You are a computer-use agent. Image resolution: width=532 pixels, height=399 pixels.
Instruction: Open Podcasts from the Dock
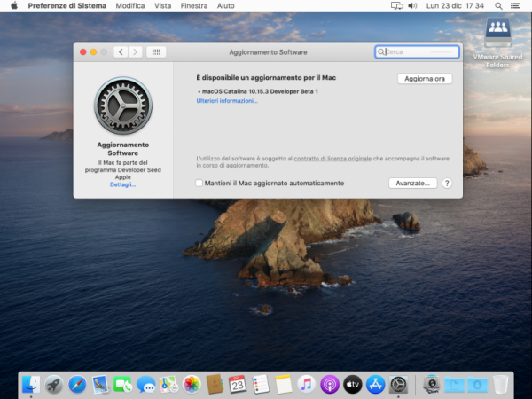click(x=330, y=385)
